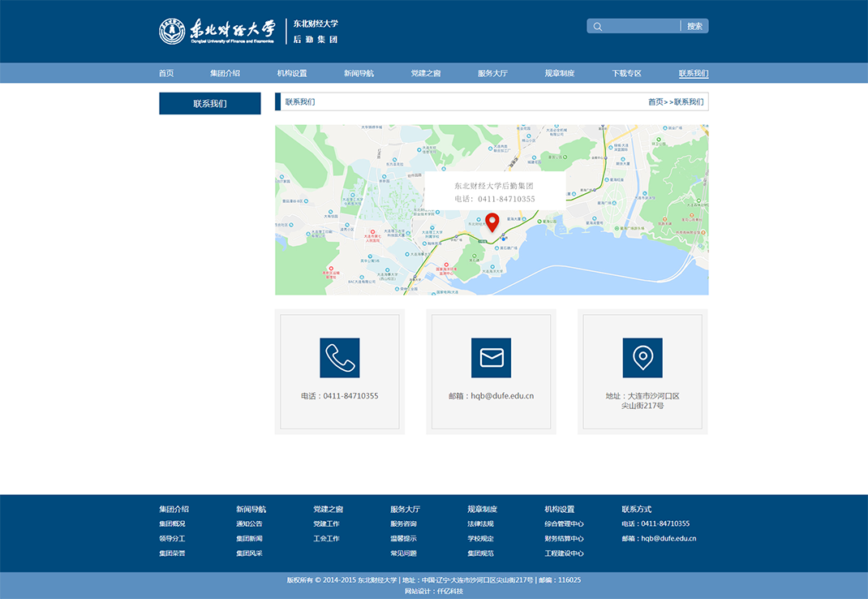
Task: Click the magnifier icon in search box
Action: pos(598,27)
